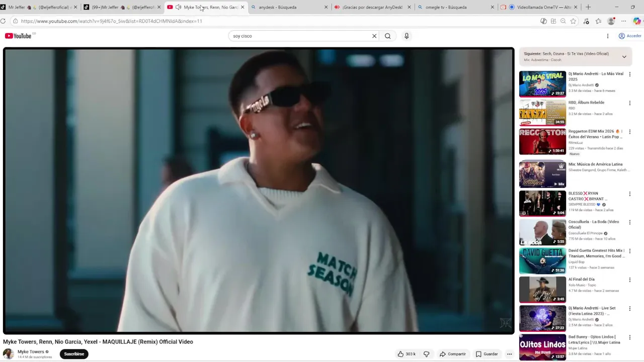Open Myke Towers channel avatar
The height and width of the screenshot is (362, 644).
coord(9,354)
